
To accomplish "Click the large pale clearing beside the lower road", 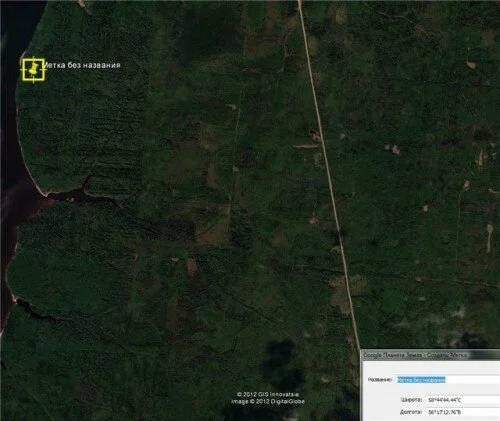I will (x=342, y=293).
